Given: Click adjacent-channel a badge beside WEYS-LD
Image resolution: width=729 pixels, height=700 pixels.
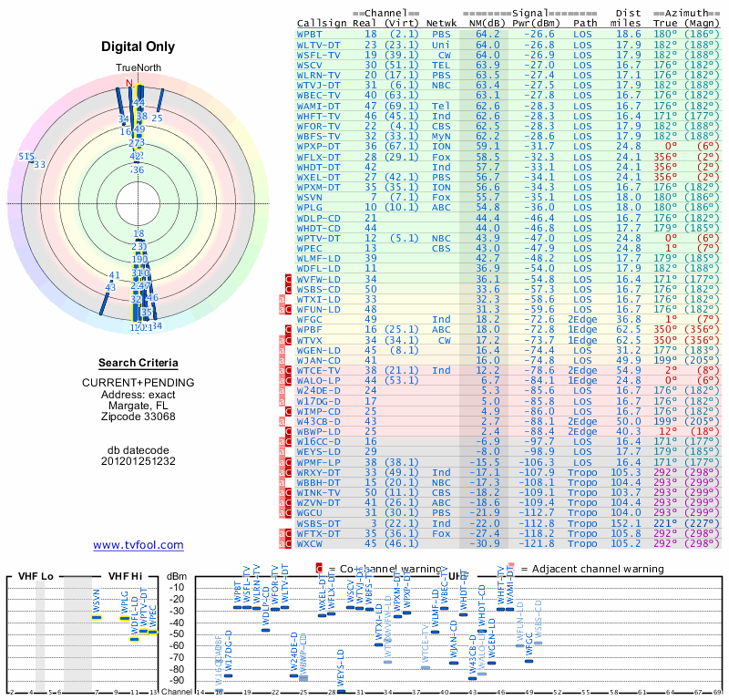Looking at the screenshot, I should [x=282, y=452].
